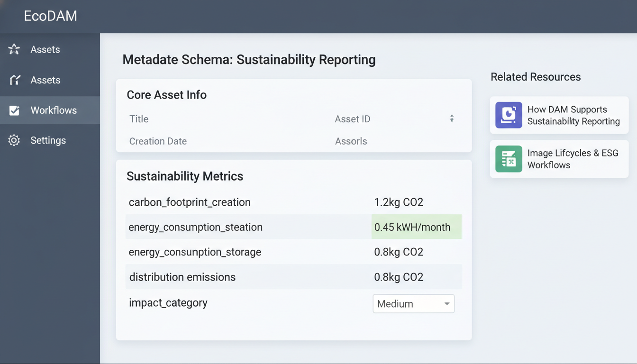
Task: Click the blue DAM sustainability resource icon
Action: pos(508,115)
